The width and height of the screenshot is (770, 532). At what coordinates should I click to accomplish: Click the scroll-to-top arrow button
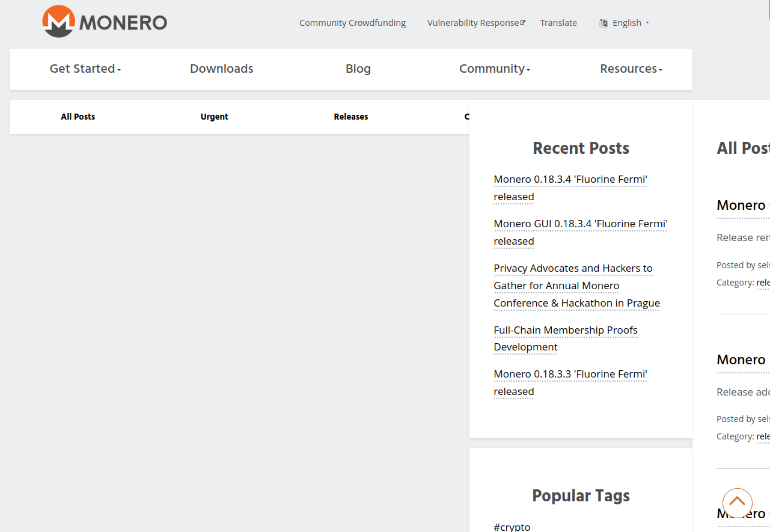[x=737, y=503]
